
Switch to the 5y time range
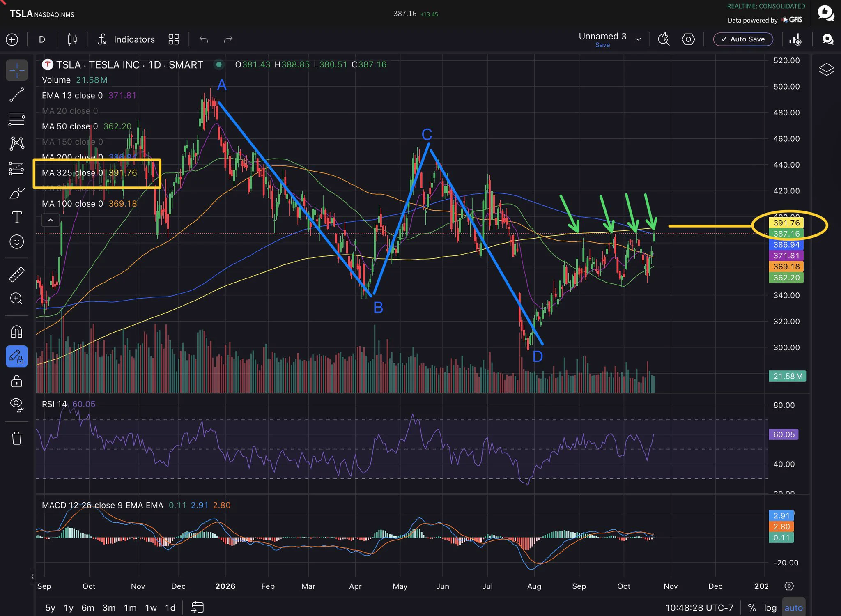point(50,608)
